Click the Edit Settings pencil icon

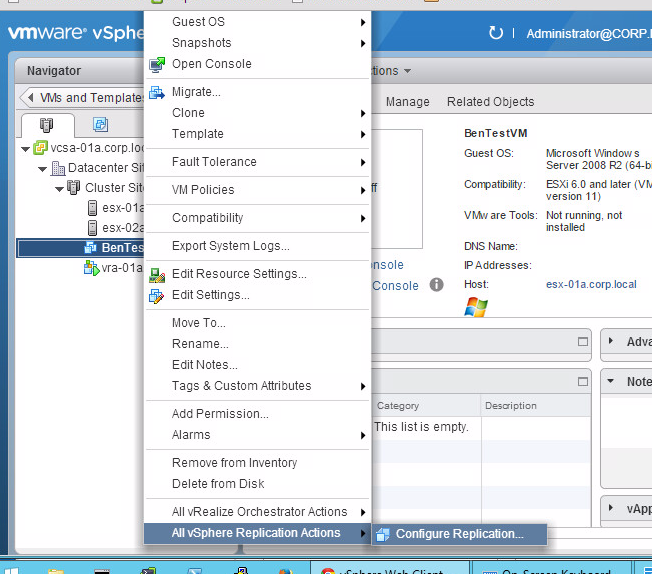pyautogui.click(x=157, y=296)
